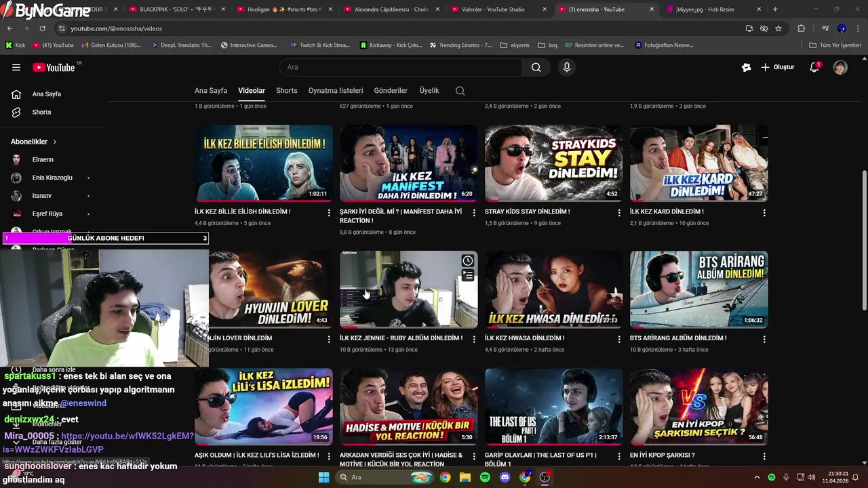Search within channel using the magnifier icon
The height and width of the screenshot is (488, 868).
pyautogui.click(x=460, y=91)
